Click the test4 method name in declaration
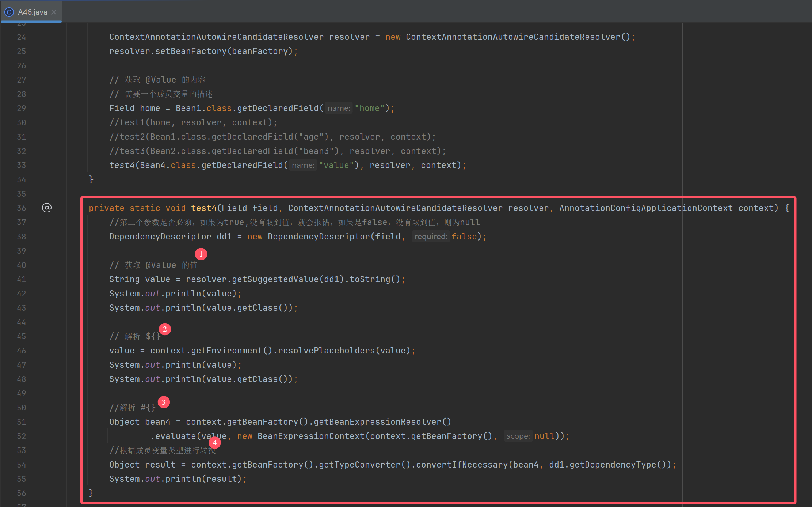 (x=204, y=208)
